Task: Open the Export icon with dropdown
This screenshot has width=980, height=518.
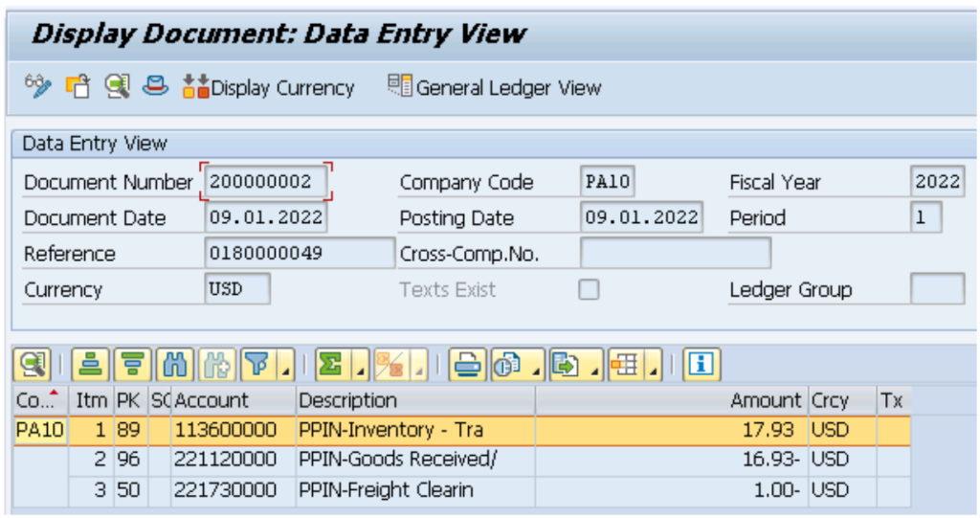Action: (x=576, y=365)
